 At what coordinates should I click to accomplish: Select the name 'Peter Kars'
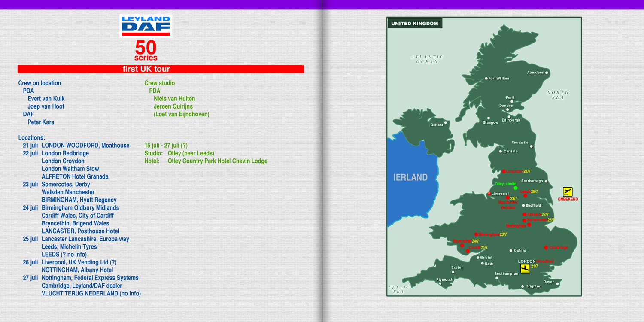pyautogui.click(x=41, y=122)
